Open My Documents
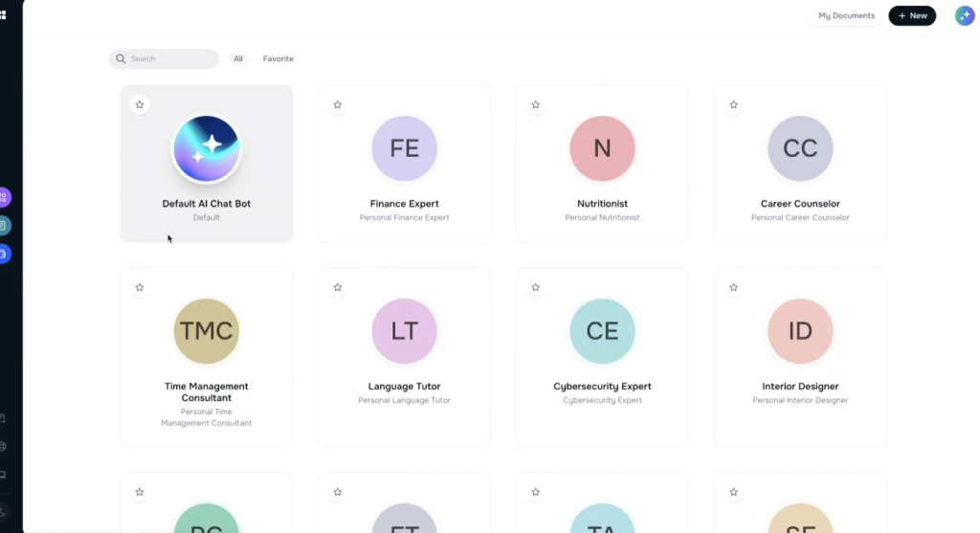 846,15
